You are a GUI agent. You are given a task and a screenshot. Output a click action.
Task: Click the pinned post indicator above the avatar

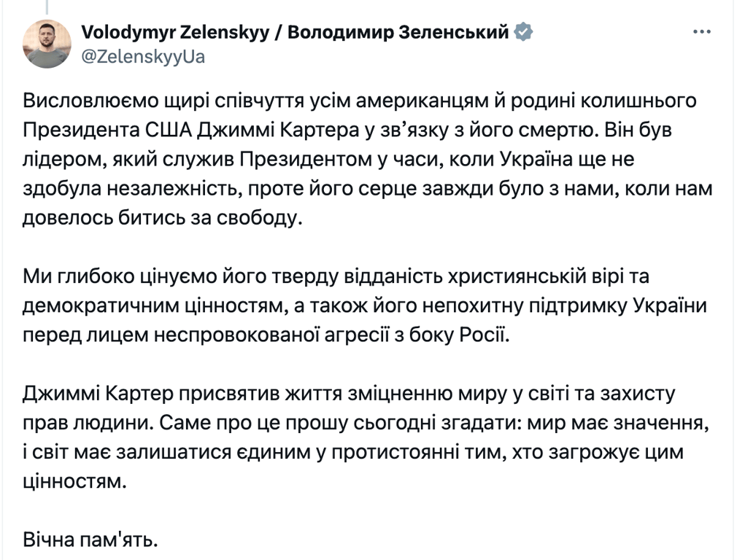48,7
